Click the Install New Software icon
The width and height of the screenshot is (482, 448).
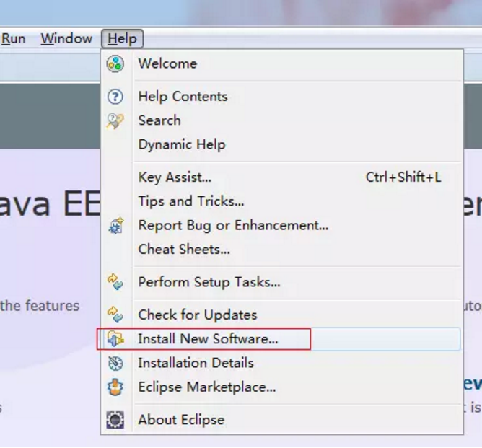click(115, 339)
